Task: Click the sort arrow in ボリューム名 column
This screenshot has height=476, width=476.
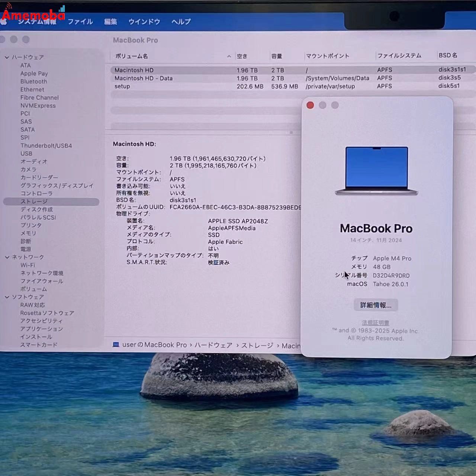Action: coord(229,57)
